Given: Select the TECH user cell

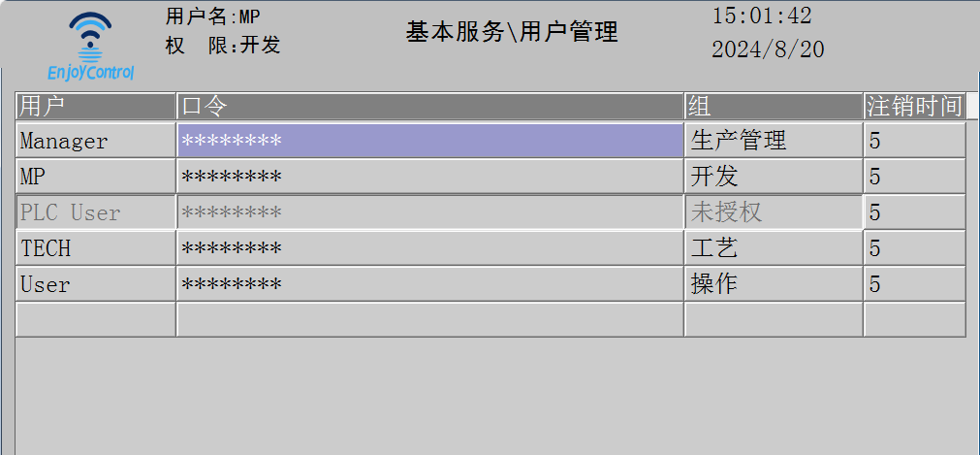Looking at the screenshot, I should [x=96, y=248].
